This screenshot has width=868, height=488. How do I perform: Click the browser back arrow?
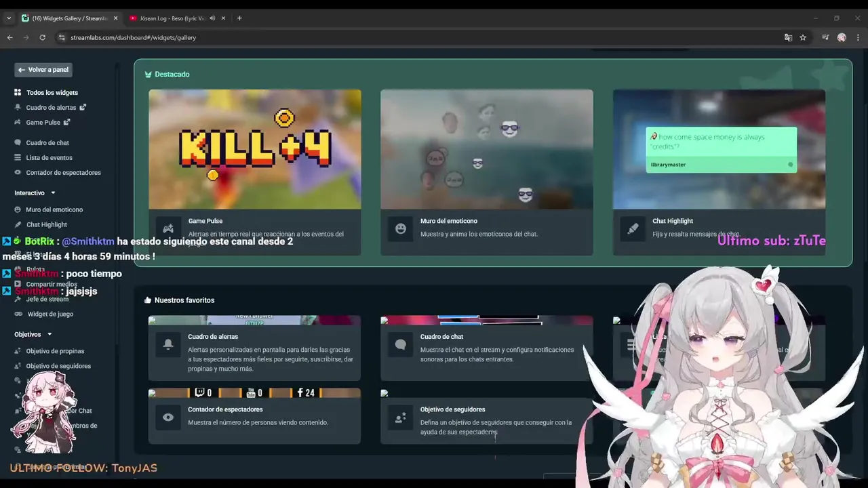10,37
